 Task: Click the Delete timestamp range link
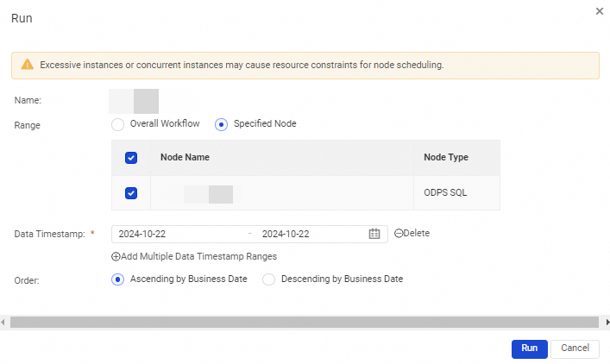412,234
